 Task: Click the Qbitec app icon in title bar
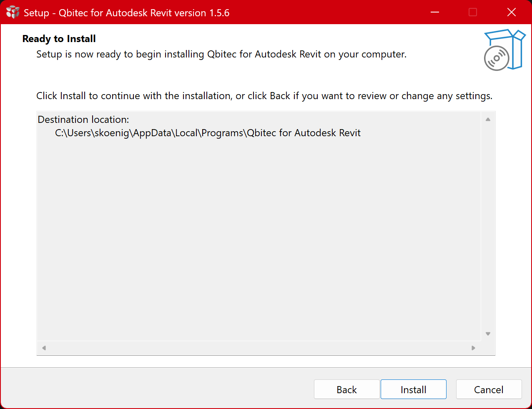[13, 12]
